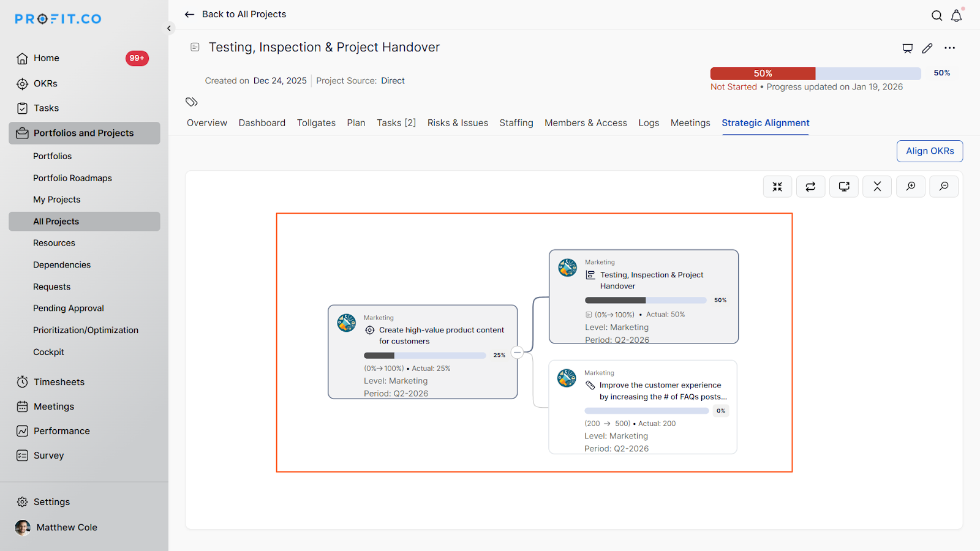
Task: Go back to All Projects
Action: [x=236, y=14]
